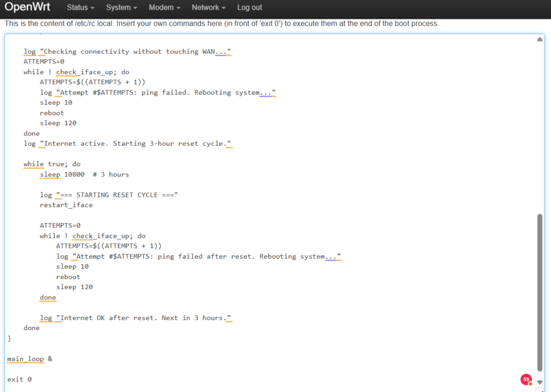This screenshot has width=551, height=392.
Task: Click Log out in navbar
Action: (250, 8)
